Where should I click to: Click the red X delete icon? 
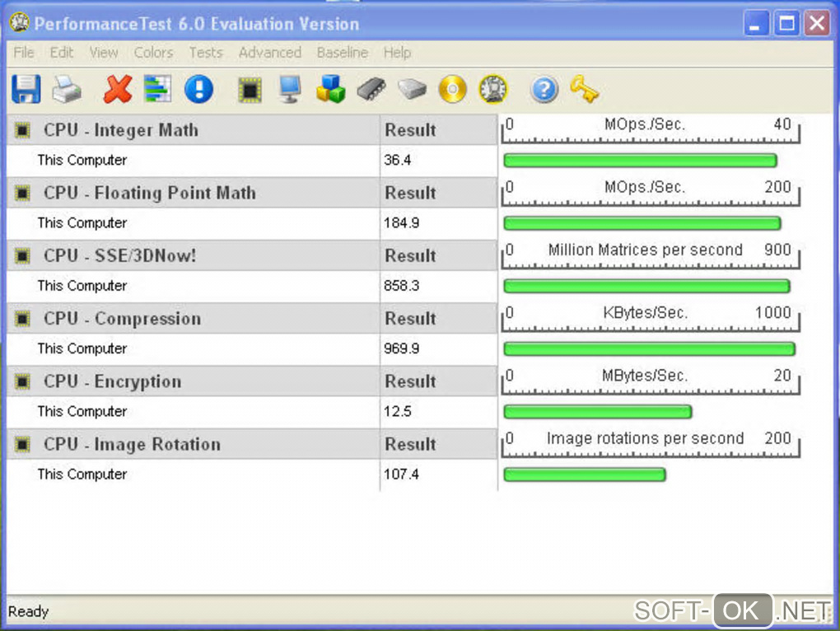(x=117, y=89)
